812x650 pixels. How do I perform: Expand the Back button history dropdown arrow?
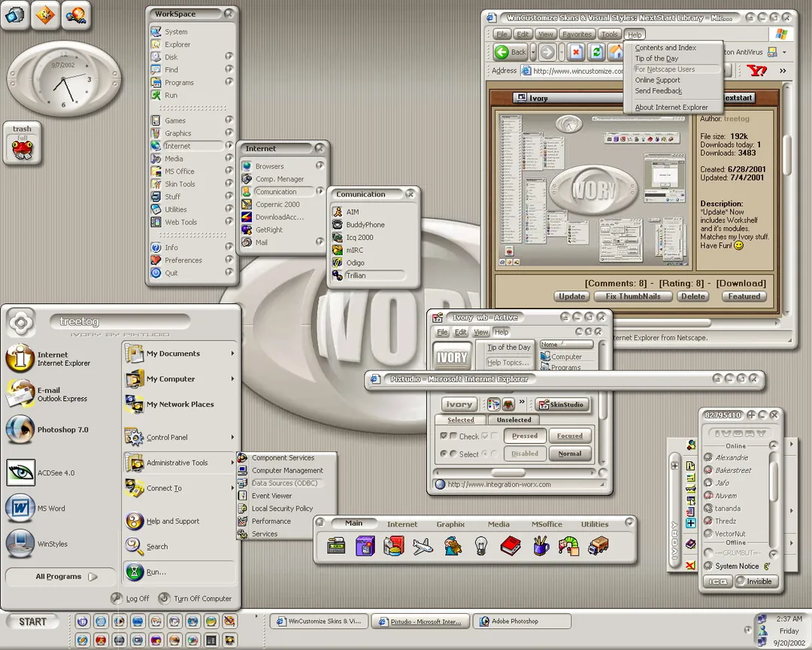coord(533,52)
